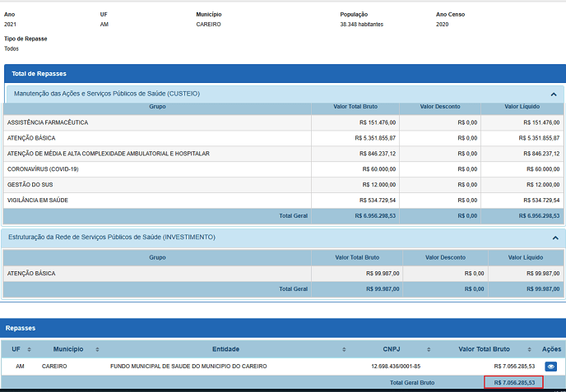The image size is (566, 392).
Task: Select the CORONAVÍRUS (COVID-19) row label
Action: [x=43, y=169]
